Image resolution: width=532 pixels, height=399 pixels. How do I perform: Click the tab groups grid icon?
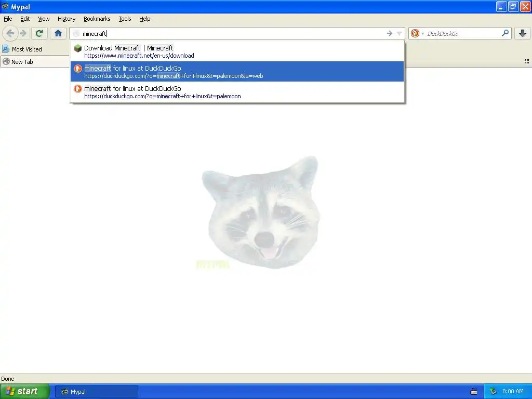pyautogui.click(x=527, y=61)
